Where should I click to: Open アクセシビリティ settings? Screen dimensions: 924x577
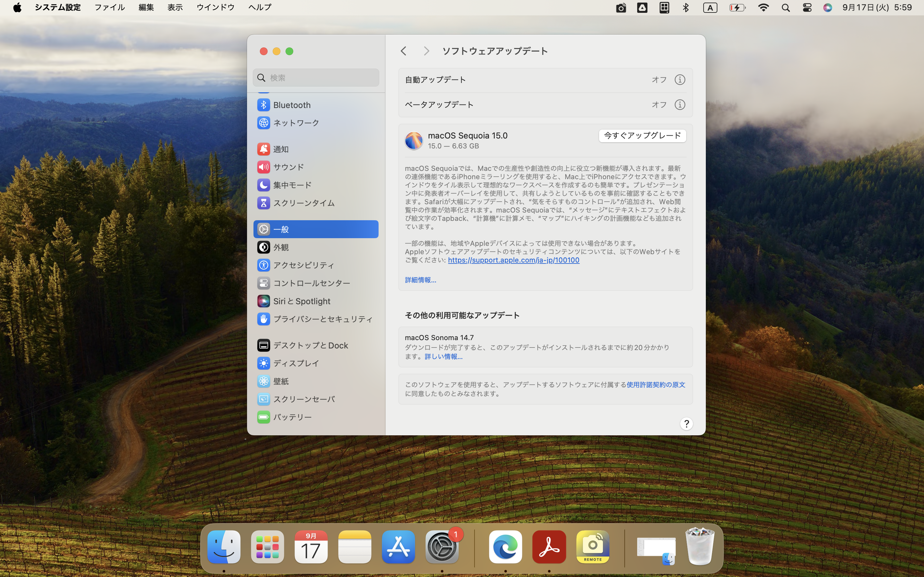304,265
